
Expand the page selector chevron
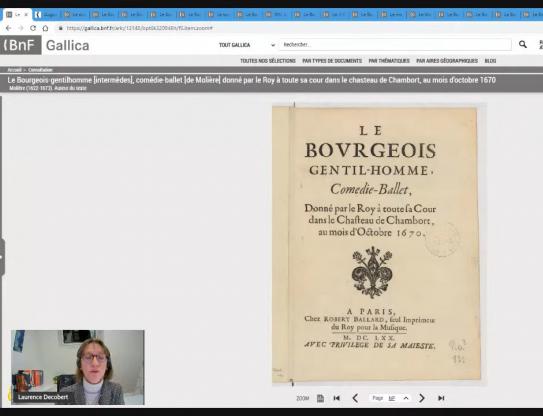406,398
